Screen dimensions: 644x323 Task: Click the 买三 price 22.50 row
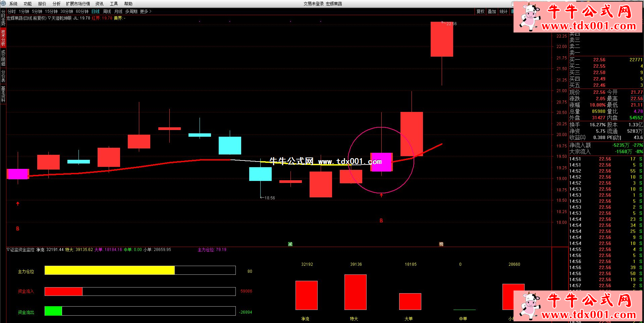pos(606,72)
